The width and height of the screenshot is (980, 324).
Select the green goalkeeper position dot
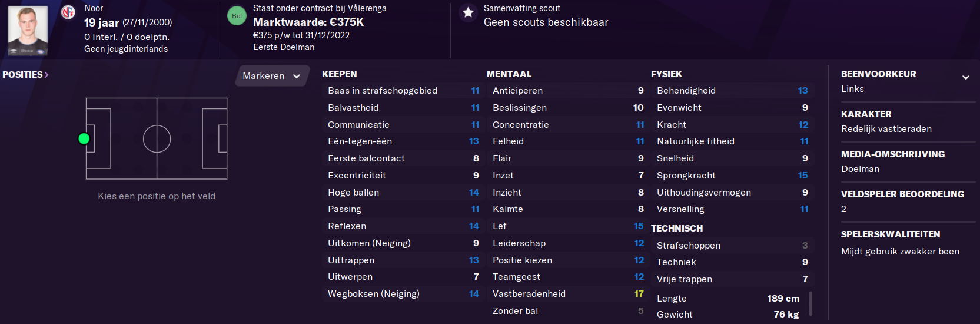[84, 138]
